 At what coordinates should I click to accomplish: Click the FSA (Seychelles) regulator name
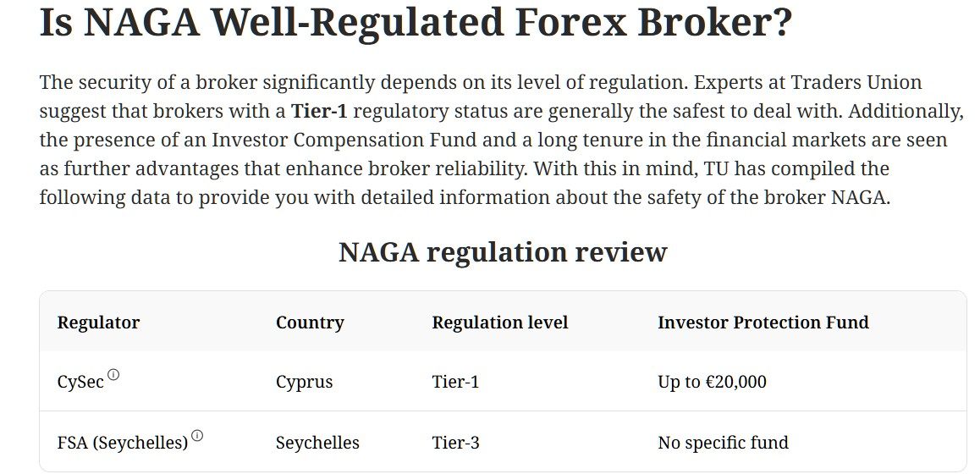[x=122, y=443]
